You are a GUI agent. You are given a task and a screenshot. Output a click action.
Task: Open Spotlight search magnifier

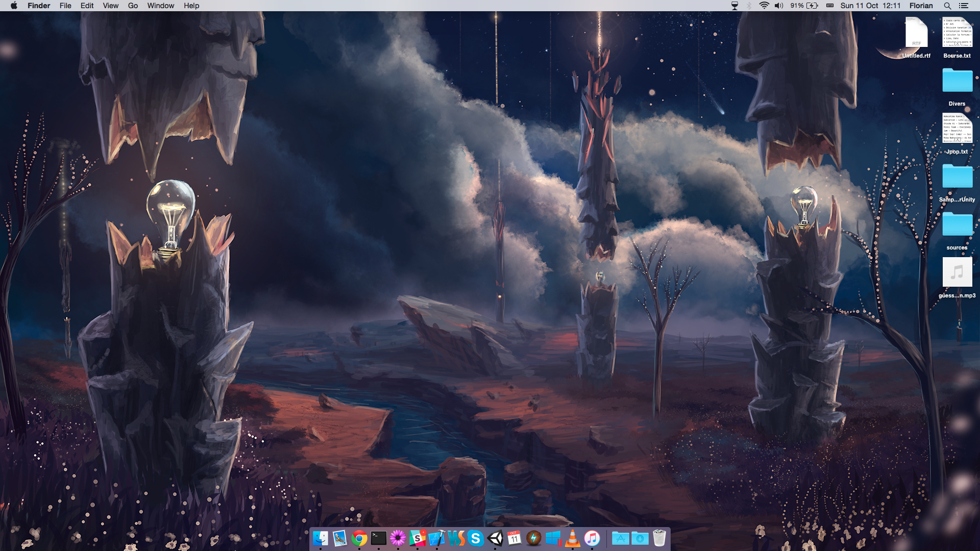(x=947, y=6)
